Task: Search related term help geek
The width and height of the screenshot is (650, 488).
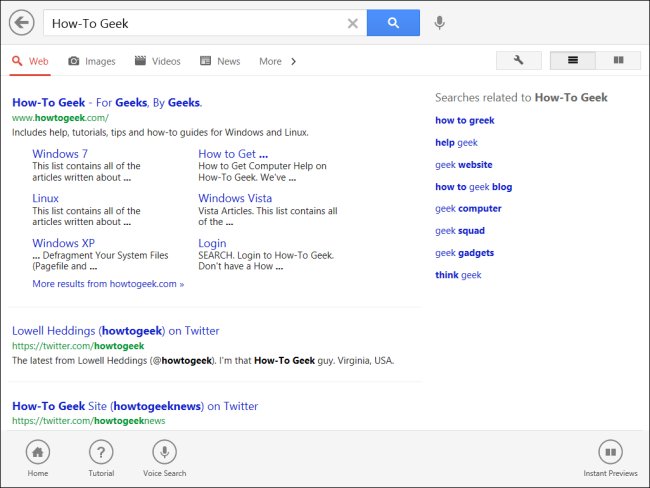Action: (456, 143)
